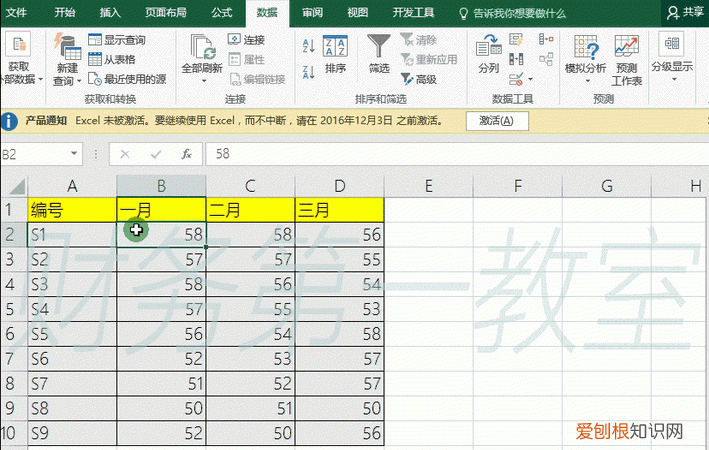
Task: Open the File (文件) tab
Action: pos(16,13)
